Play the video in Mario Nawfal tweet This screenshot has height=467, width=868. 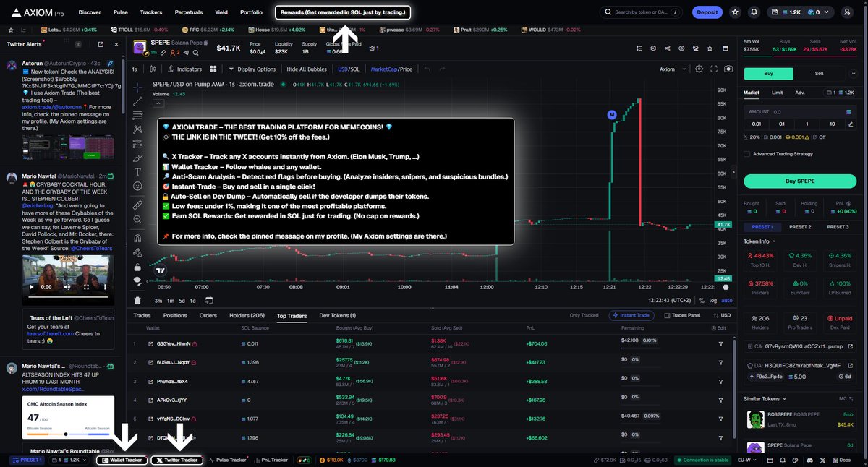click(31, 287)
